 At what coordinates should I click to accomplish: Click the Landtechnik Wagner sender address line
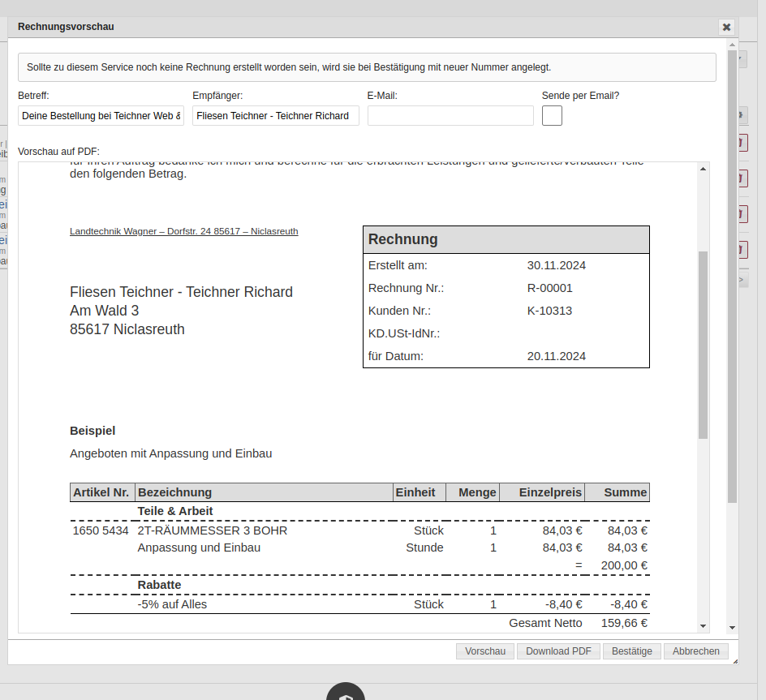[184, 231]
